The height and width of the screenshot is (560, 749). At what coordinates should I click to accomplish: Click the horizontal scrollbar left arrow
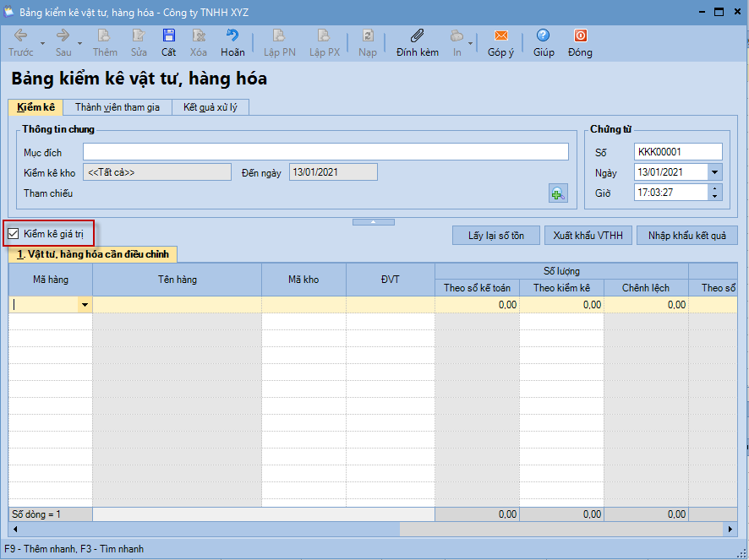pos(15,529)
